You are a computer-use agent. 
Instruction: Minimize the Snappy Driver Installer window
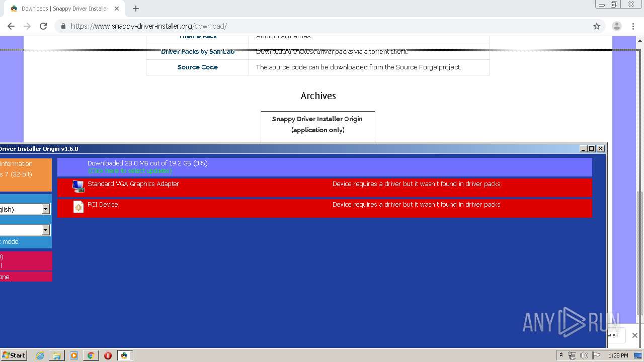[x=583, y=149]
